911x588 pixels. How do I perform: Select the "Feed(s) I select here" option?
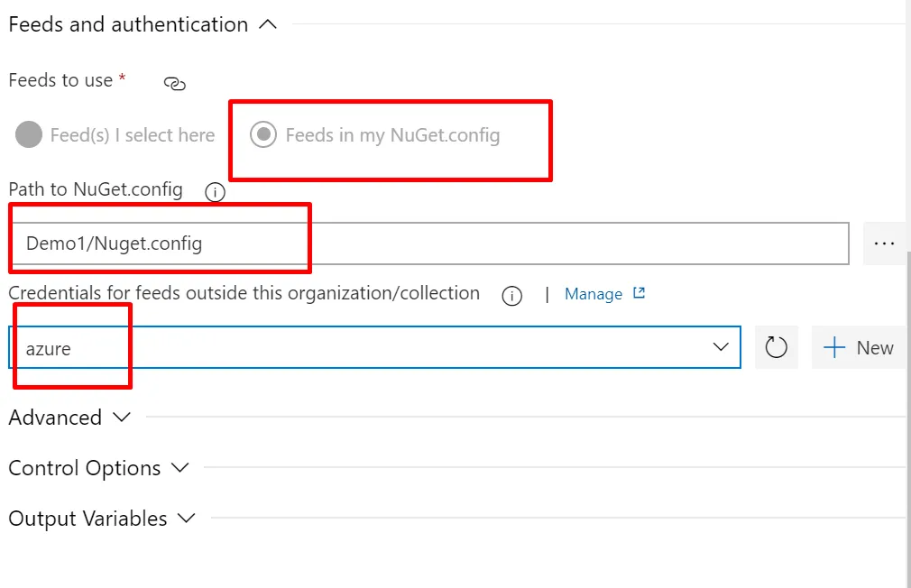(30, 135)
